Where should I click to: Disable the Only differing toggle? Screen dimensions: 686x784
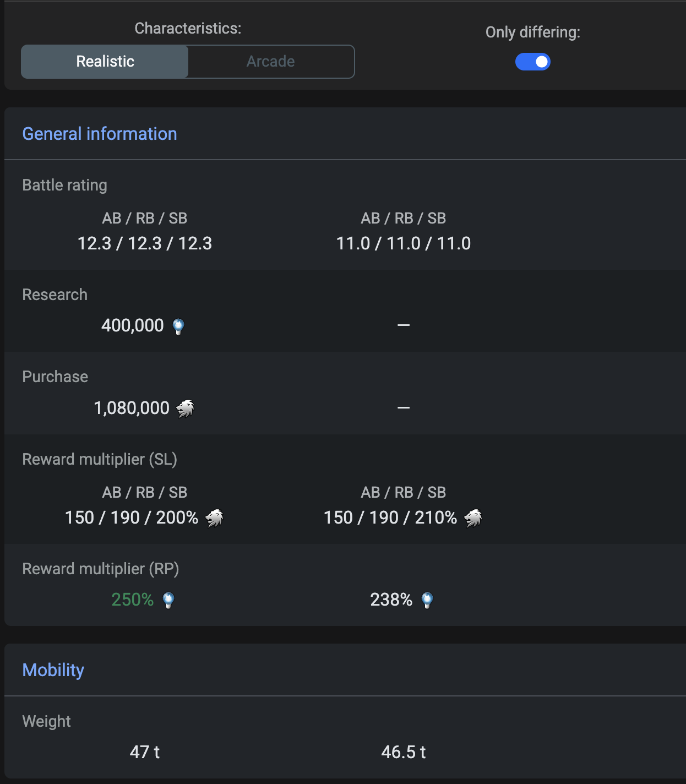(x=532, y=62)
